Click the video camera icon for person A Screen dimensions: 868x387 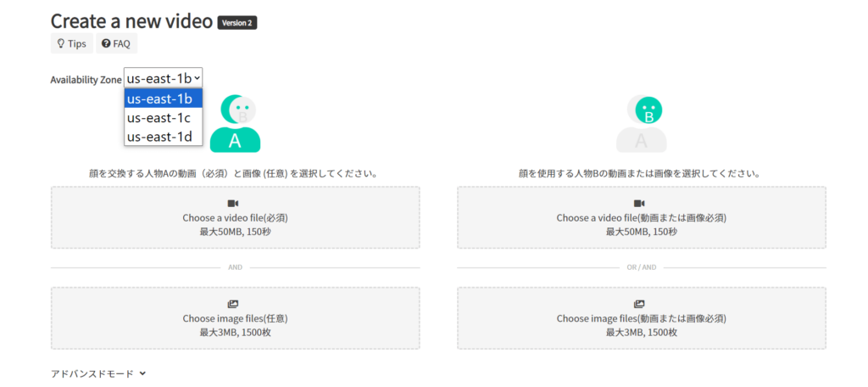coord(235,204)
